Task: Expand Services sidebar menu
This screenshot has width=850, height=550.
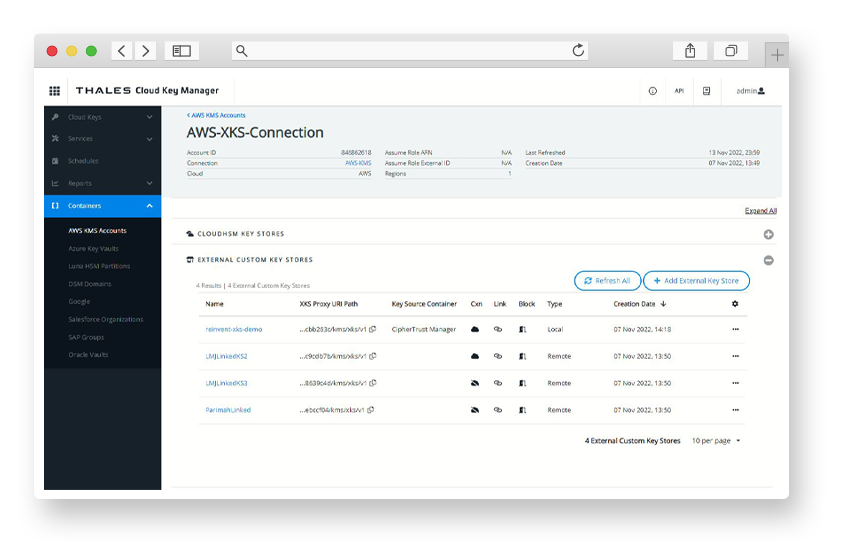Action: click(x=102, y=139)
